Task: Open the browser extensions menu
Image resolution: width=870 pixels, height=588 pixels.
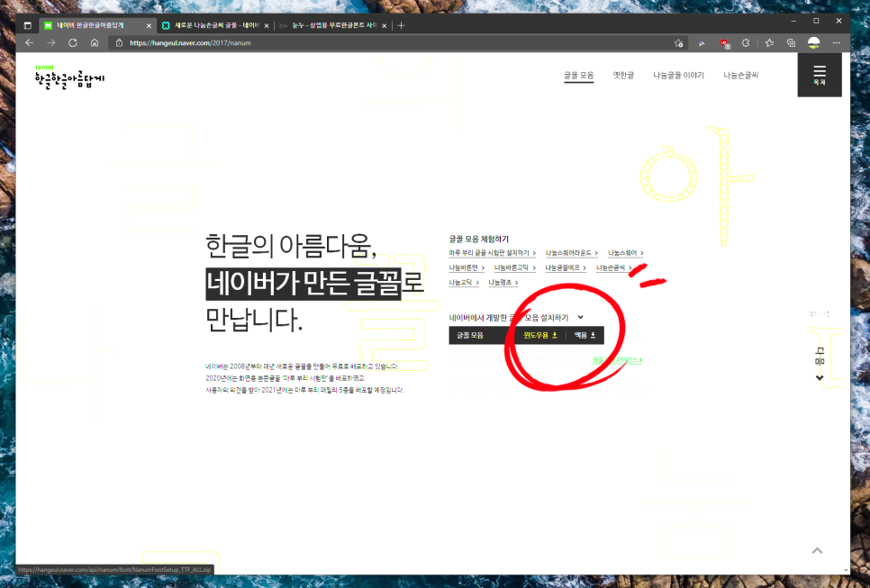Action: [x=746, y=42]
